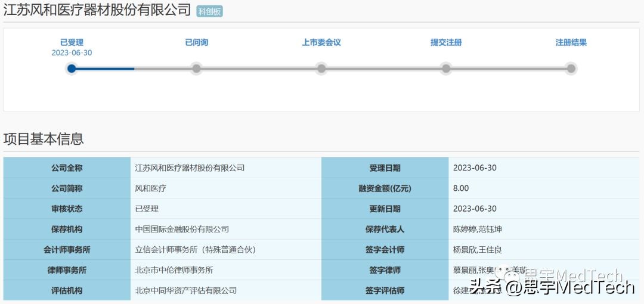Click the 已问询 step label
This screenshot has width=644, height=304.
(196, 42)
